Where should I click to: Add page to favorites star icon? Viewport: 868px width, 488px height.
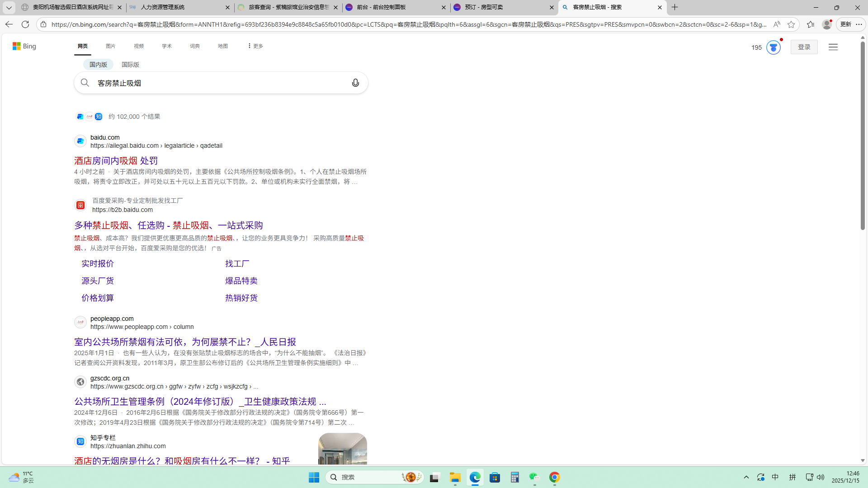(791, 24)
